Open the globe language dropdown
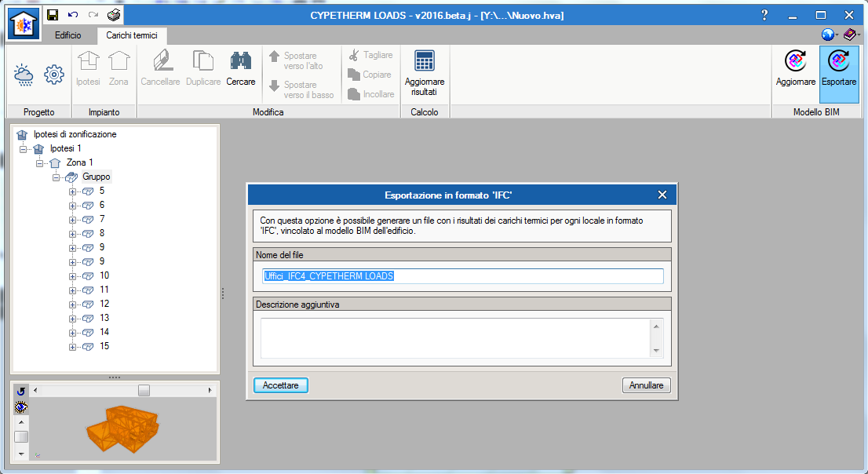This screenshot has height=474, width=868. coord(830,35)
